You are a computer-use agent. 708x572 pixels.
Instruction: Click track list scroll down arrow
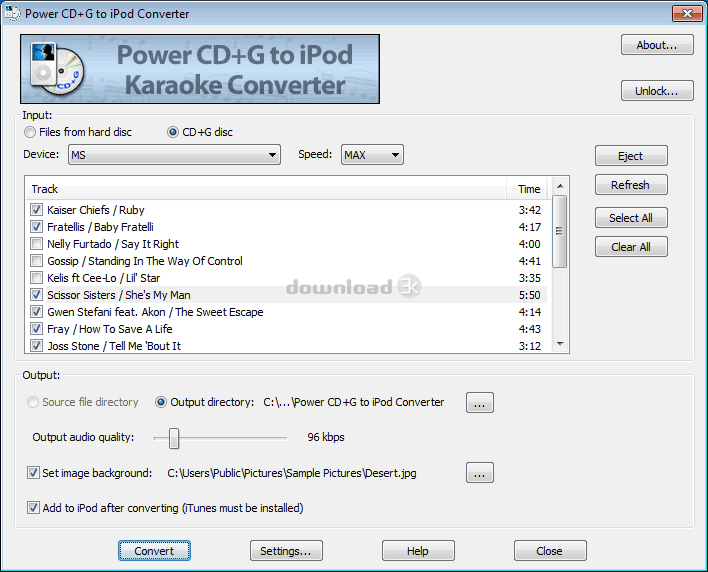click(x=560, y=344)
